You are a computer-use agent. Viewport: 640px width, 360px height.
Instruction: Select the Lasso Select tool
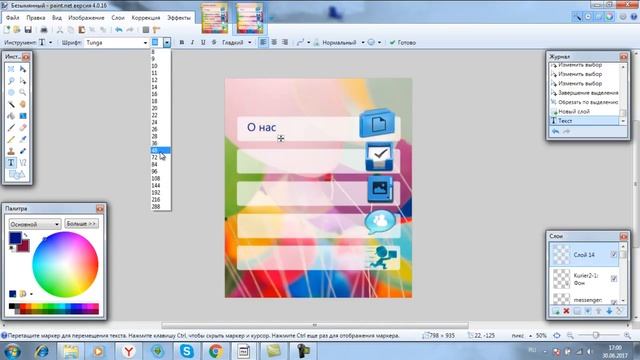click(x=11, y=81)
